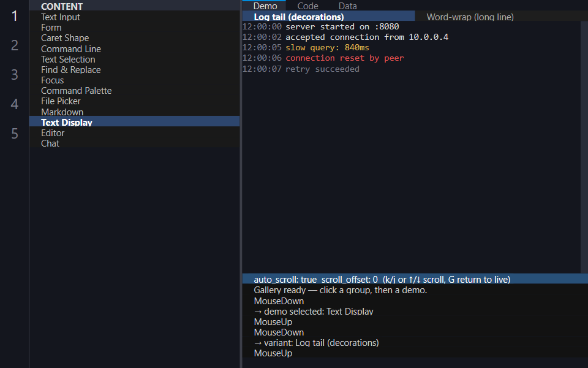
Task: Open the File Picker demo
Action: (134, 102)
